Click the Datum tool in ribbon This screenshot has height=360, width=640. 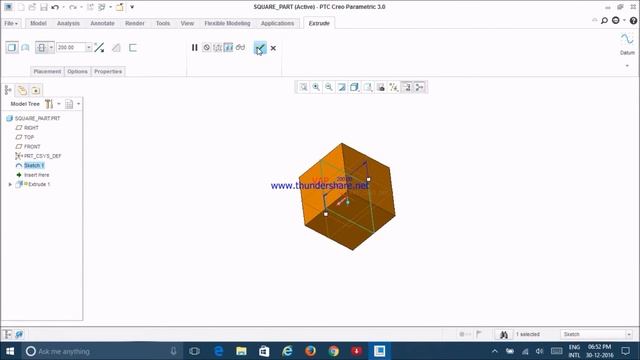click(x=627, y=44)
